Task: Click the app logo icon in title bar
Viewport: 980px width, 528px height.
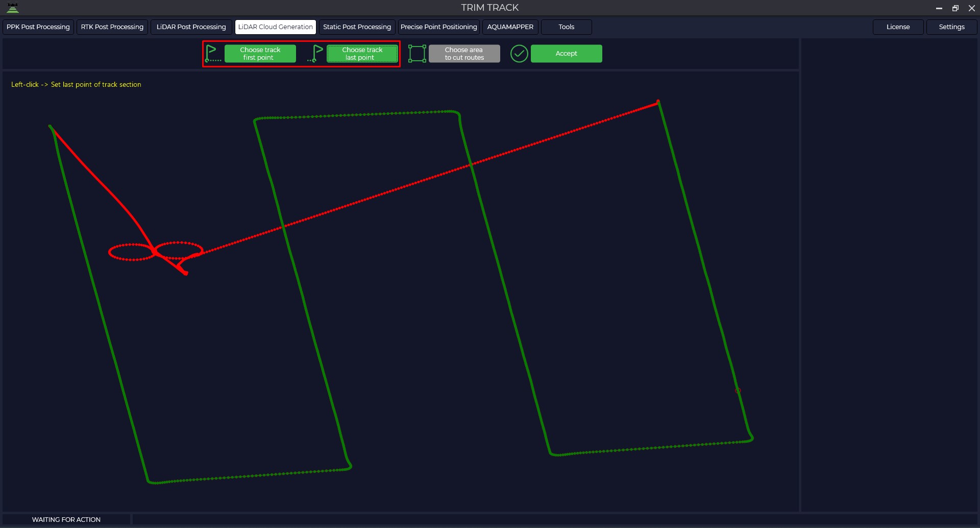Action: [x=13, y=8]
